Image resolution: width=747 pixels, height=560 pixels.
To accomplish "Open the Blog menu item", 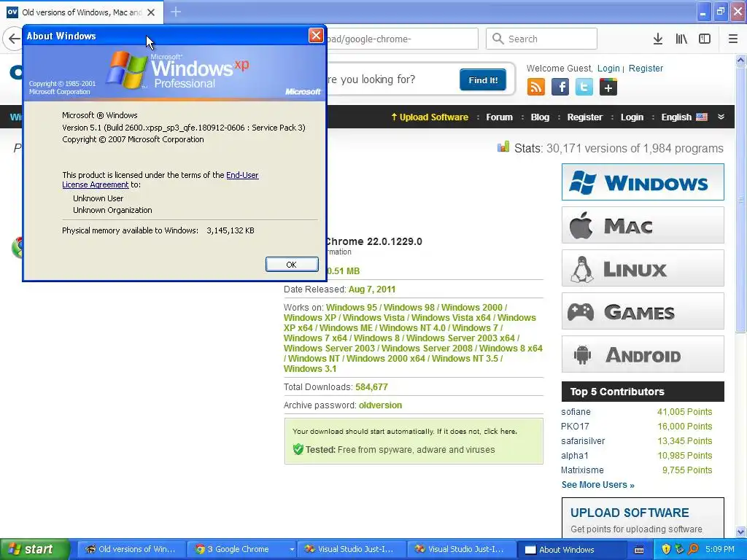I will [540, 117].
